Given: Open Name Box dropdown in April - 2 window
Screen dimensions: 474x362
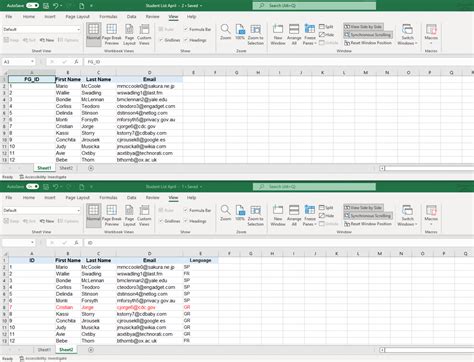Looking at the screenshot, I should pyautogui.click(x=32, y=62).
